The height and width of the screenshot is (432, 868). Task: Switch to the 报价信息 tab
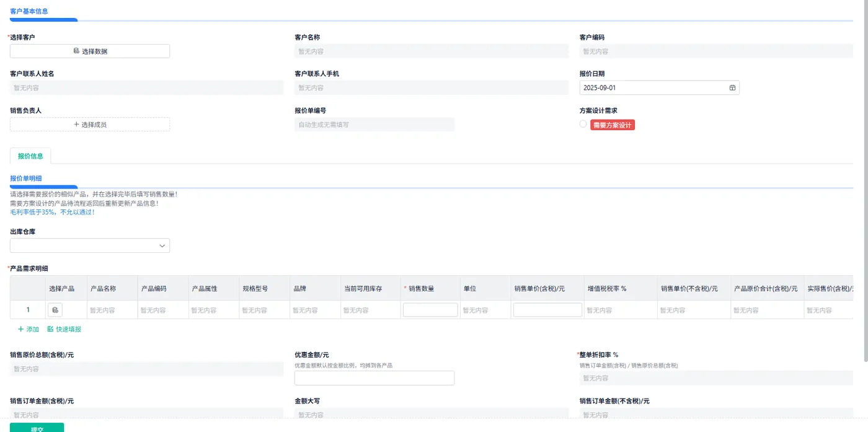[x=30, y=156]
